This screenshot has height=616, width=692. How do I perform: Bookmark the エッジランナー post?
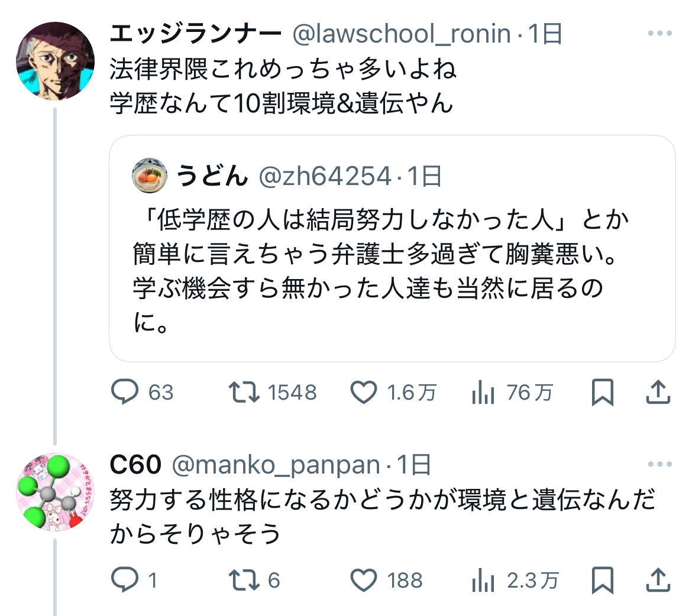pyautogui.click(x=602, y=393)
